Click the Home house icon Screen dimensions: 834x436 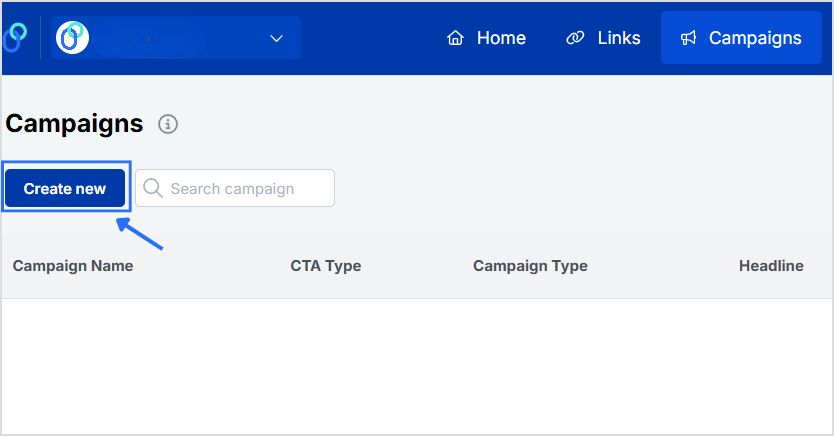455,38
